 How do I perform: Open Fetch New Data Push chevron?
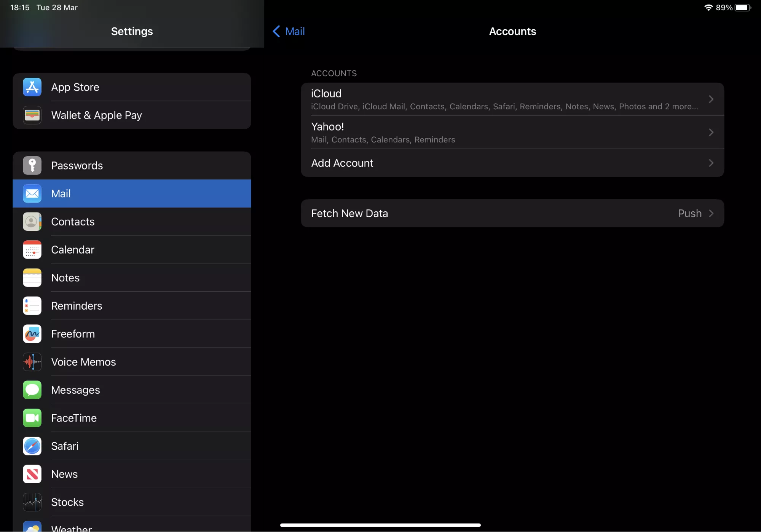711,214
